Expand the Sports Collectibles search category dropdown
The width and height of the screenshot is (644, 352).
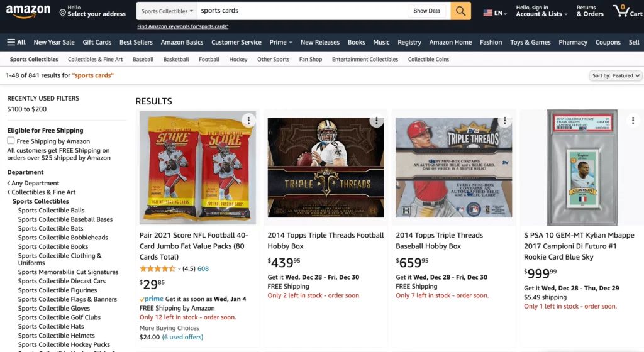167,11
